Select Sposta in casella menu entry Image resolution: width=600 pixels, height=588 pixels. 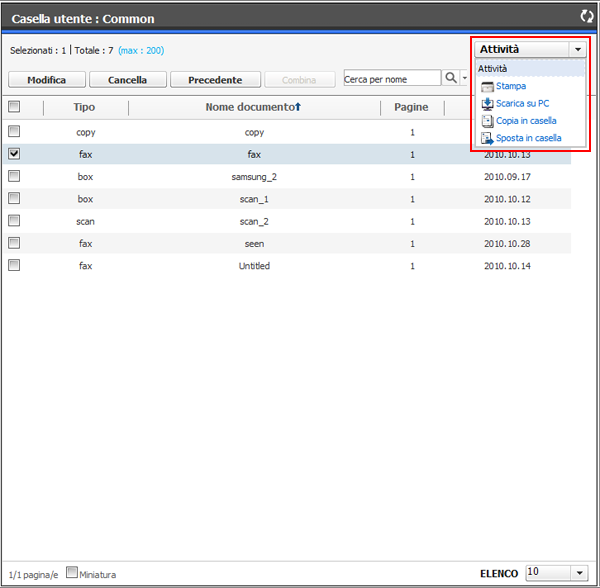coord(528,138)
